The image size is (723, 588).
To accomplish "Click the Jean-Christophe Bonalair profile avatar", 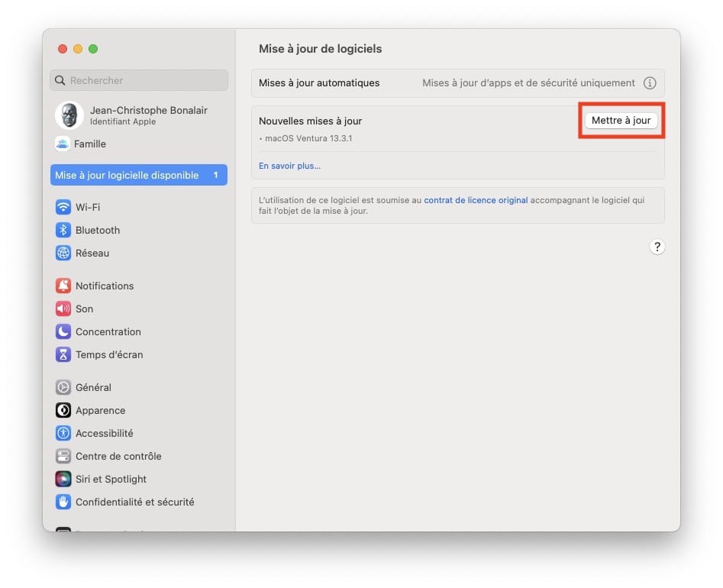I will (x=69, y=115).
